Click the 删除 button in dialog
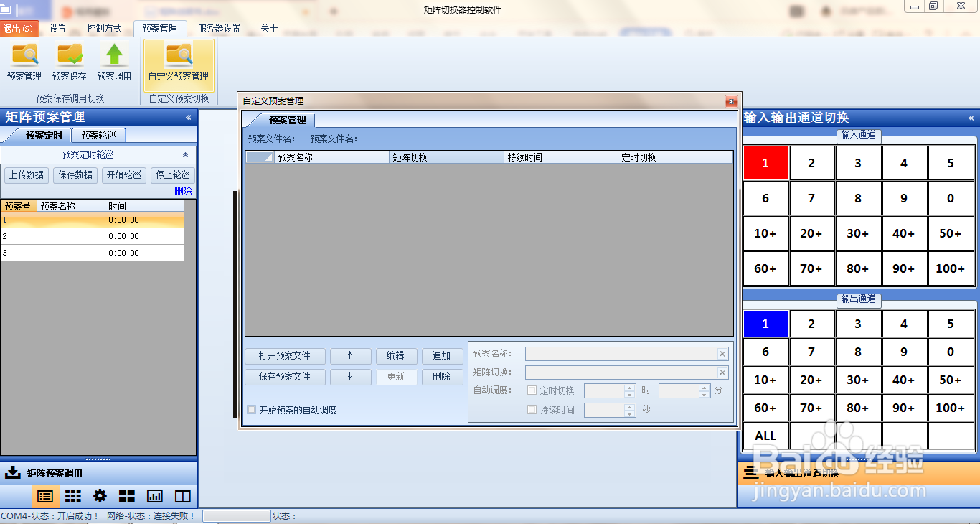The width and height of the screenshot is (980, 524). pyautogui.click(x=442, y=376)
